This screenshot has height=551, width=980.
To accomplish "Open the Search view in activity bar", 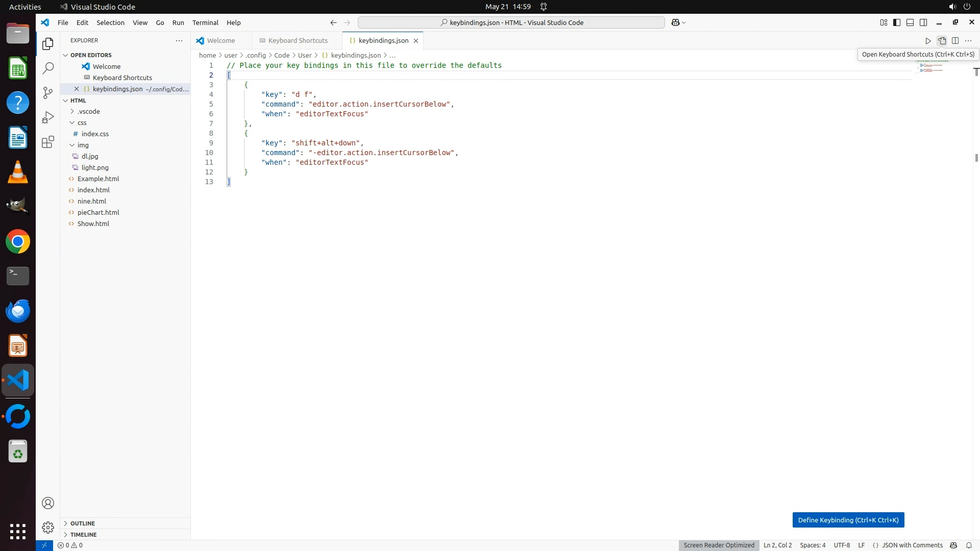I will click(48, 68).
